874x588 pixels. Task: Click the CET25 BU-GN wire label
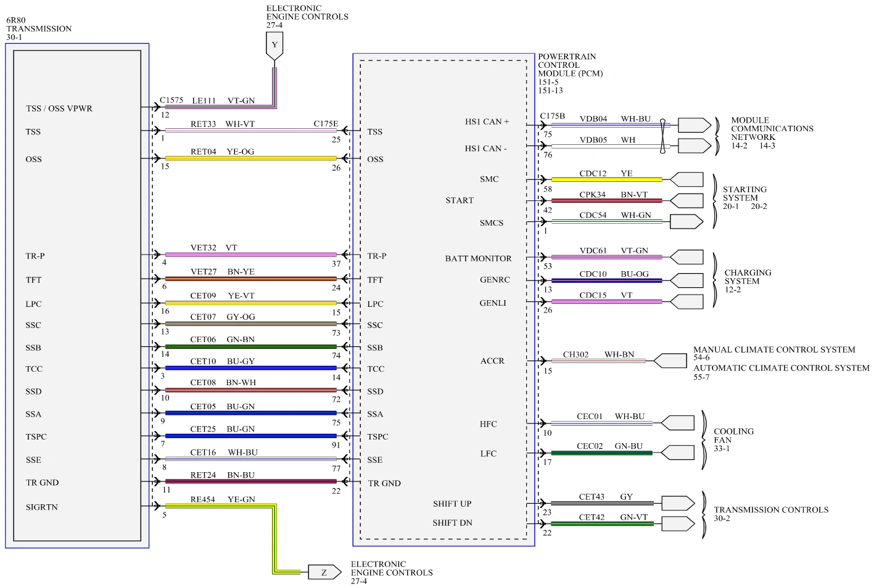coord(223,429)
